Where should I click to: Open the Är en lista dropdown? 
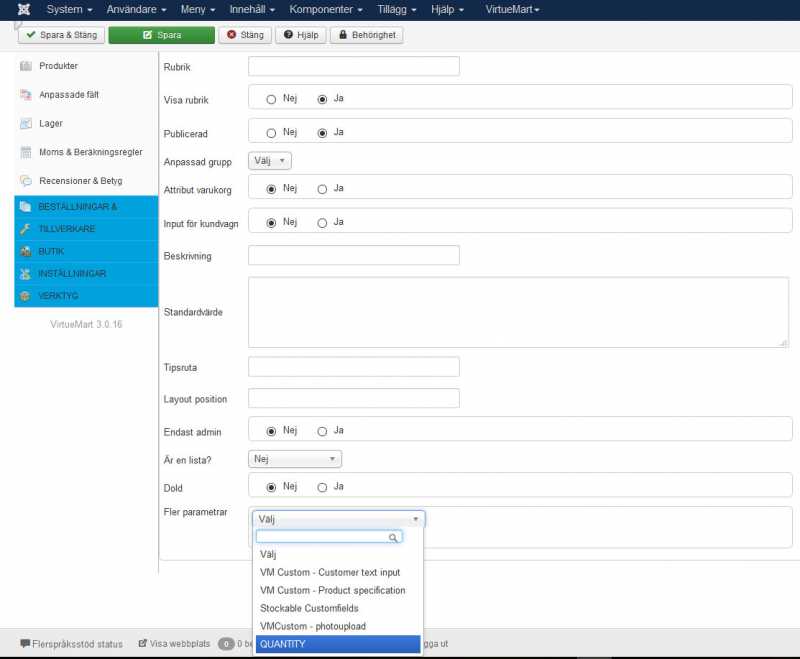coord(295,459)
